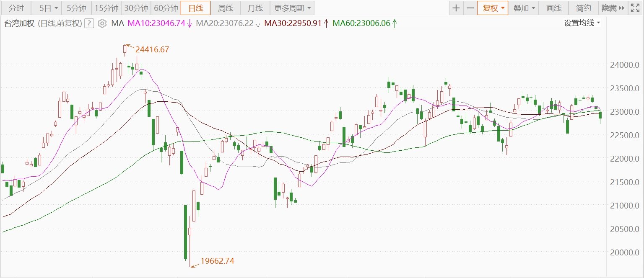Click the 24416.67 high price marker

coord(152,49)
